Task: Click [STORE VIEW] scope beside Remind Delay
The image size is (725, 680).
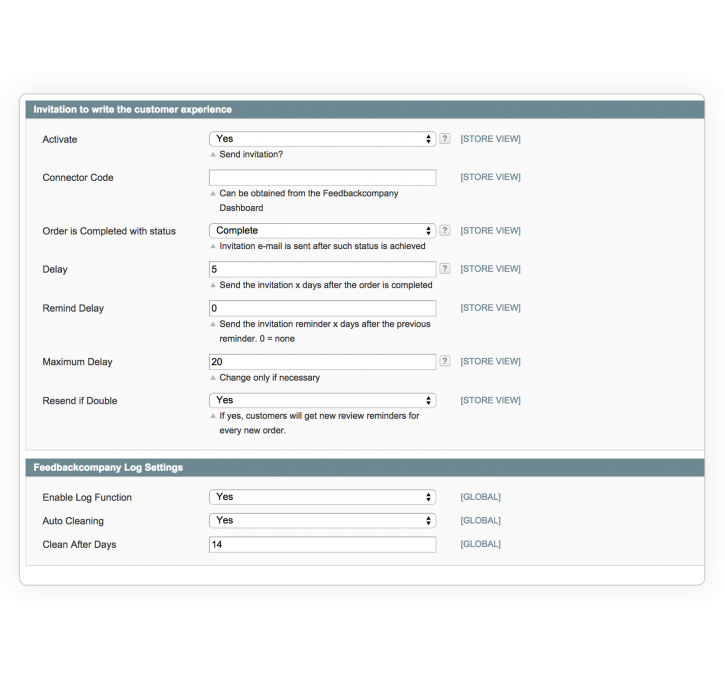Action: pos(490,308)
